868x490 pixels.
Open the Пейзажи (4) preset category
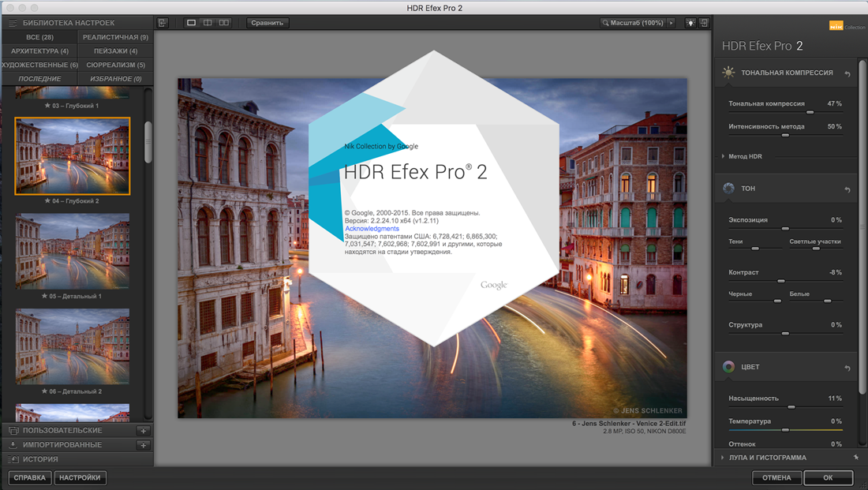(116, 50)
